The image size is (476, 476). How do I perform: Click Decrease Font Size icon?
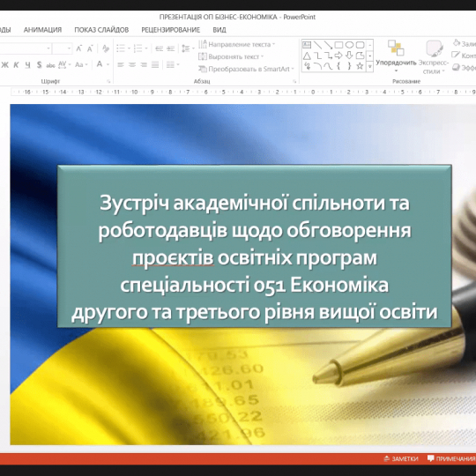point(90,48)
